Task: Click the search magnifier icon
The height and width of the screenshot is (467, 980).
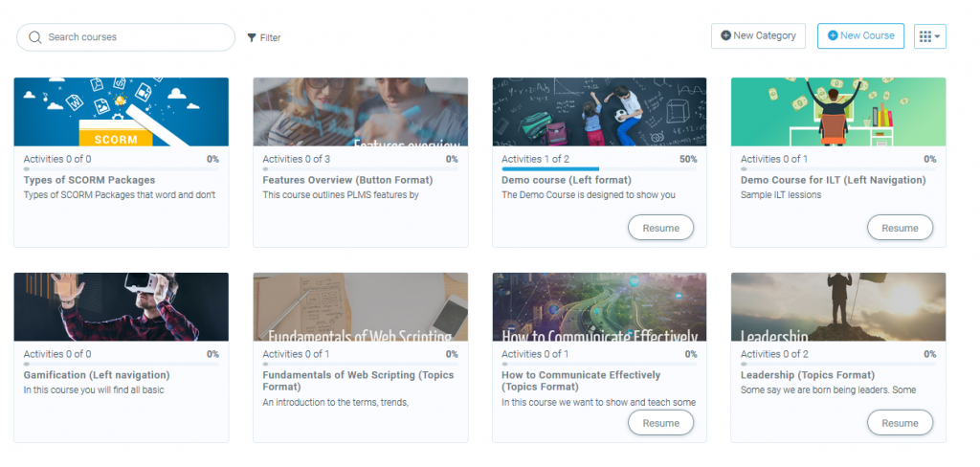Action: tap(35, 37)
